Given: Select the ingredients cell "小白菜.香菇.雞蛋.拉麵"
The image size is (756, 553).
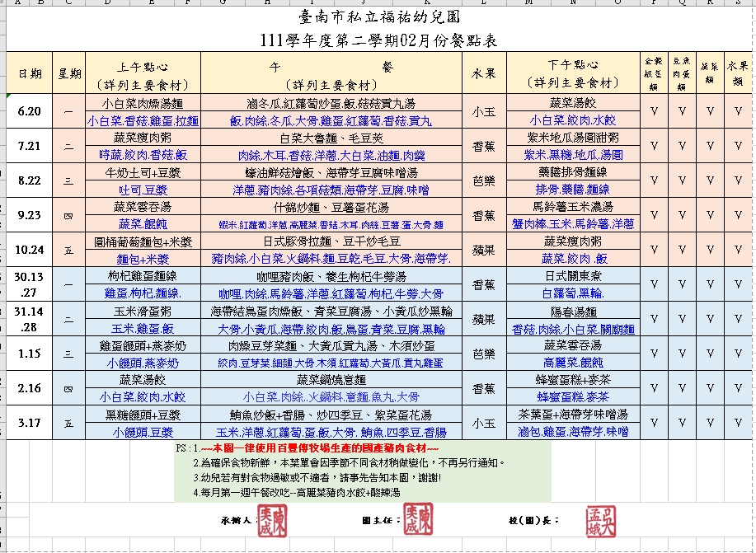Looking at the screenshot, I should (143, 120).
